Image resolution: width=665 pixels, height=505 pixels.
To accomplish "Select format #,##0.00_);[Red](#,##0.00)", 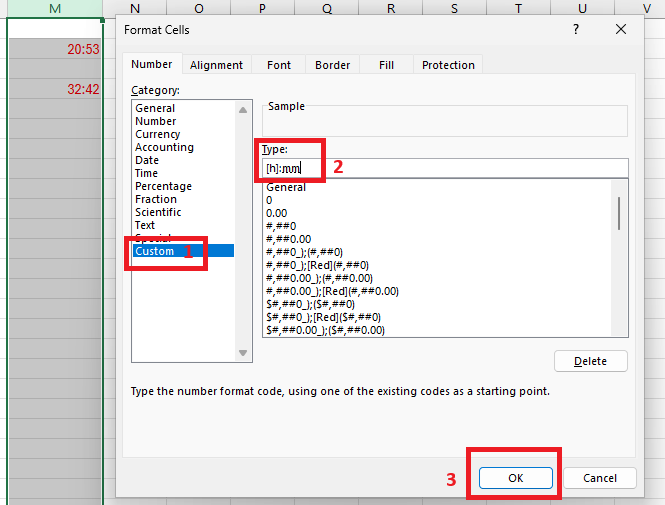I will click(x=437, y=291).
